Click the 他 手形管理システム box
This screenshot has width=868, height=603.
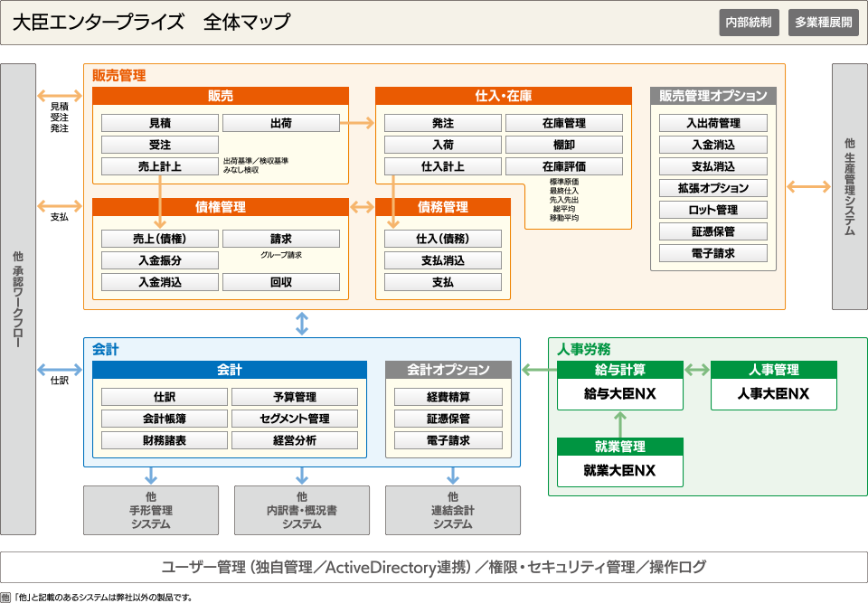pos(151,510)
